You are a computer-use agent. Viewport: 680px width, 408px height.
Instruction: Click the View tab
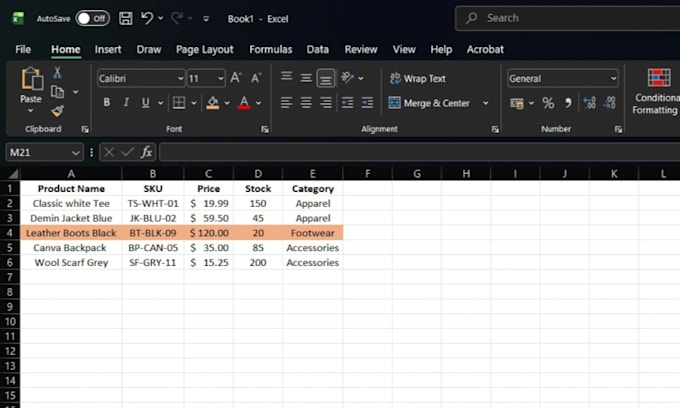[404, 49]
